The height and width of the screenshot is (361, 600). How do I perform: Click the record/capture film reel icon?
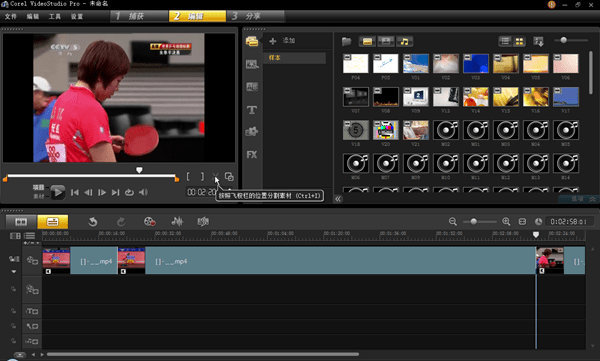pyautogui.click(x=149, y=222)
